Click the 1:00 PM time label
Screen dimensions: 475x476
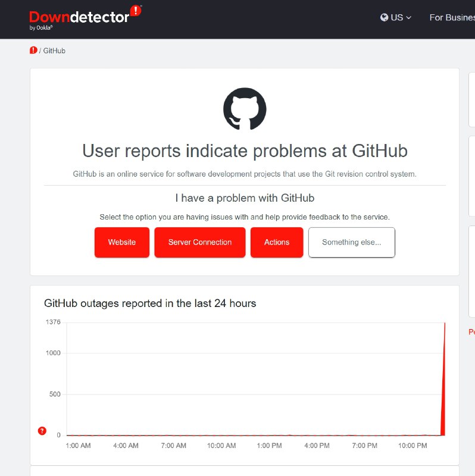270,445
